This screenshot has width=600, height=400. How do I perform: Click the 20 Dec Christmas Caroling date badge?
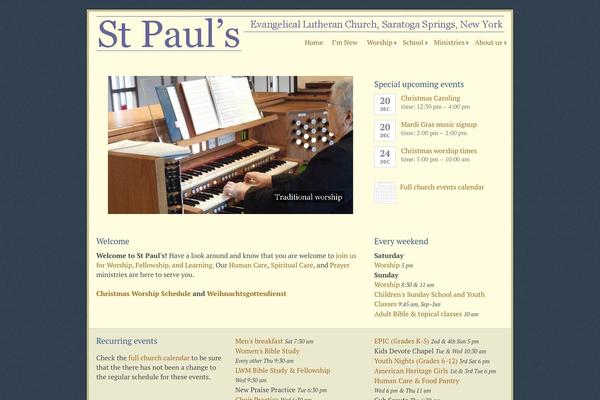click(x=385, y=104)
